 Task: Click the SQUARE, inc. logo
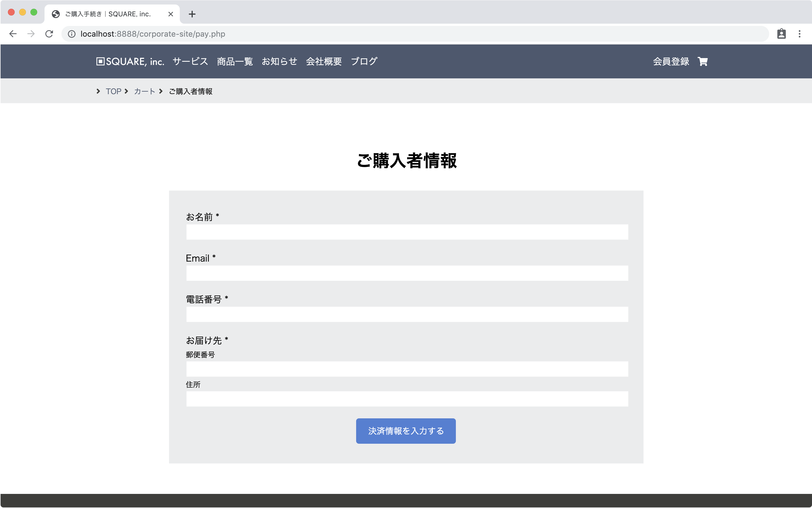[130, 61]
